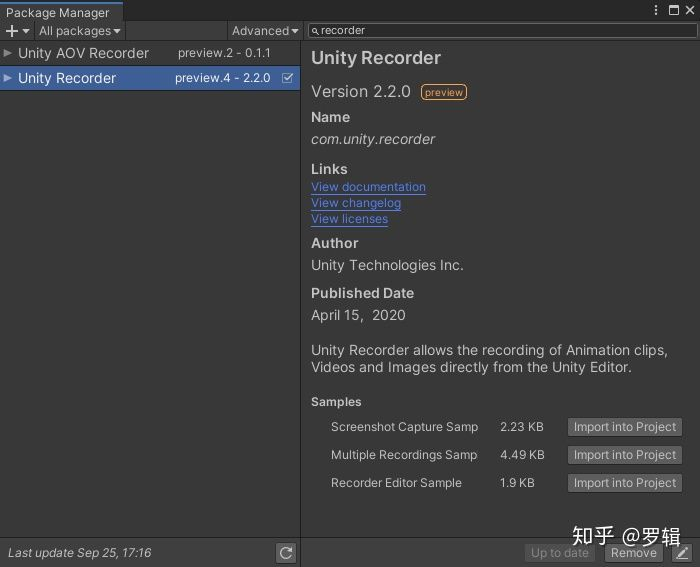Maximize the Package Manager window
This screenshot has height=567, width=700.
coord(674,10)
